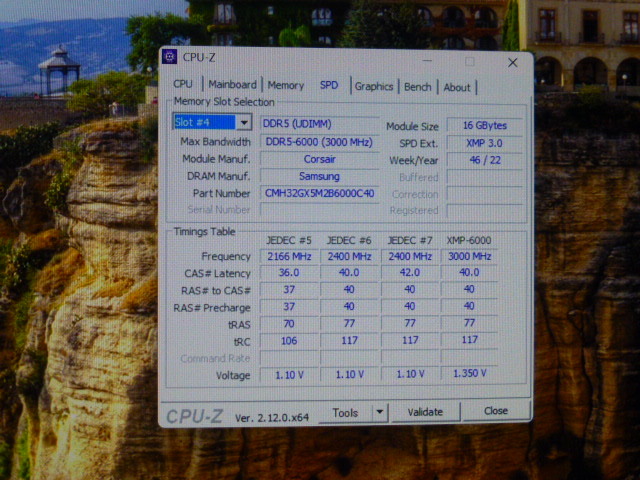Image resolution: width=640 pixels, height=480 pixels.
Task: Click the Validate button
Action: (425, 412)
